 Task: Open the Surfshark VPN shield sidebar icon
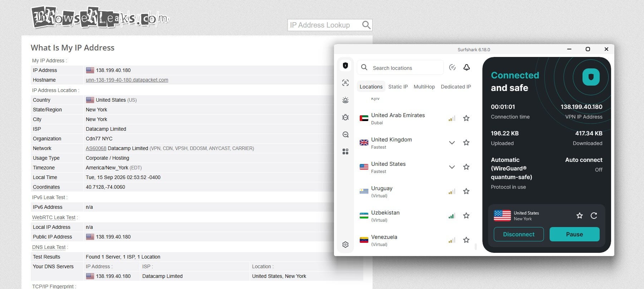pos(345,66)
